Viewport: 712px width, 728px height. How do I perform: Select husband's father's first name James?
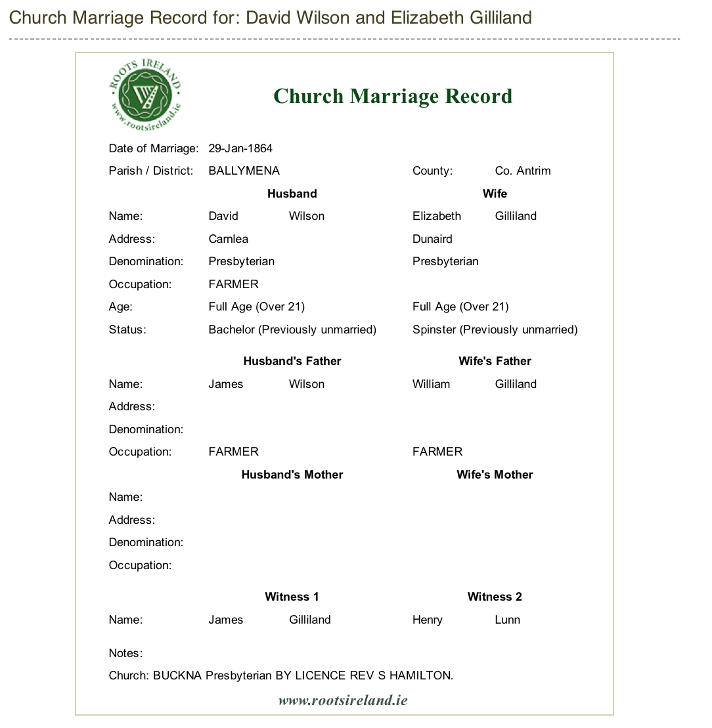pyautogui.click(x=226, y=385)
